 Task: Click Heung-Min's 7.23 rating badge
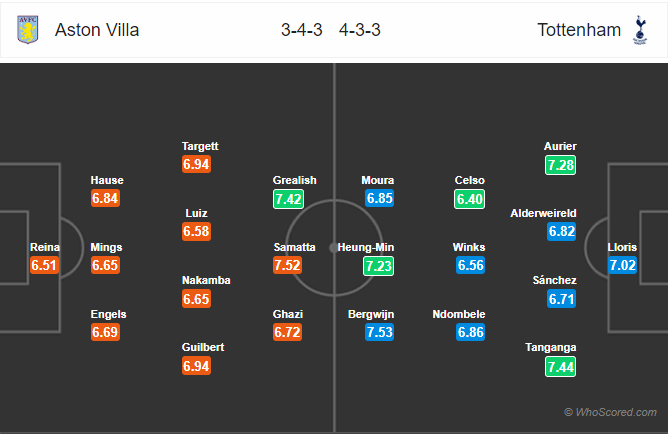[379, 266]
